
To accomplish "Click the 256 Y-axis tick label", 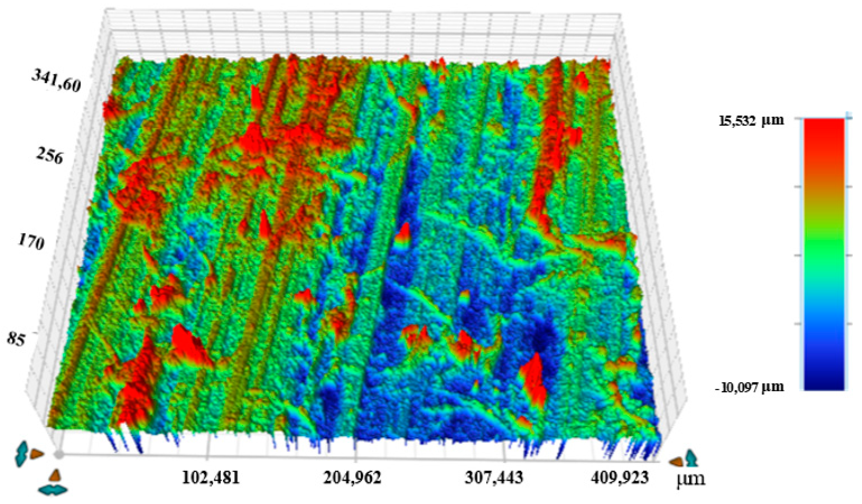I will 50,156.
